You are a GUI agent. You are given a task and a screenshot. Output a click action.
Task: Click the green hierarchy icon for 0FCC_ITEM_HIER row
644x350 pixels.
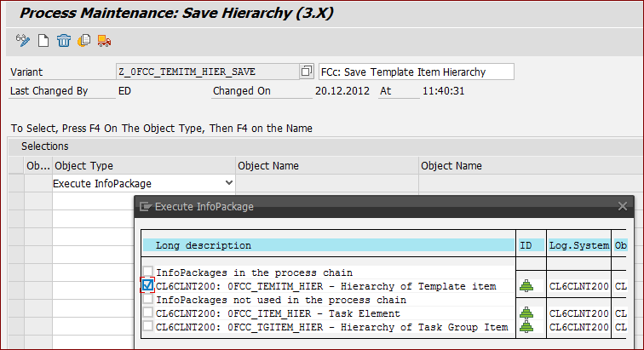[x=526, y=313]
